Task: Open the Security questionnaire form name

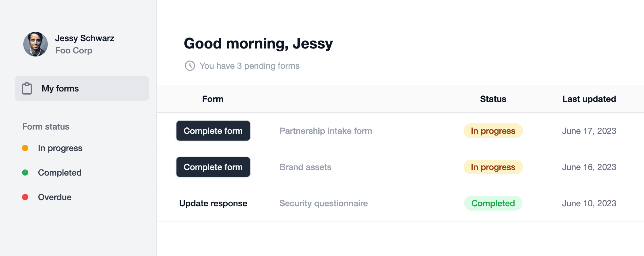Action: (323, 203)
